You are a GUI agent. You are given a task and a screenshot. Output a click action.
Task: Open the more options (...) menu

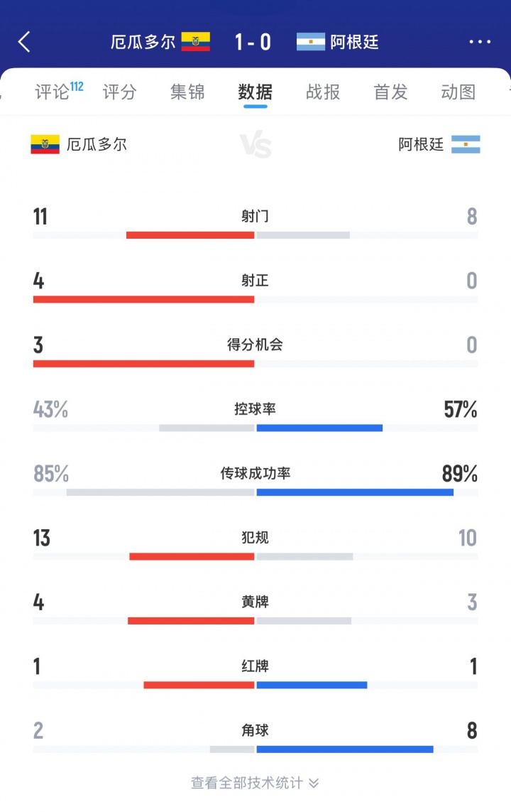(480, 41)
